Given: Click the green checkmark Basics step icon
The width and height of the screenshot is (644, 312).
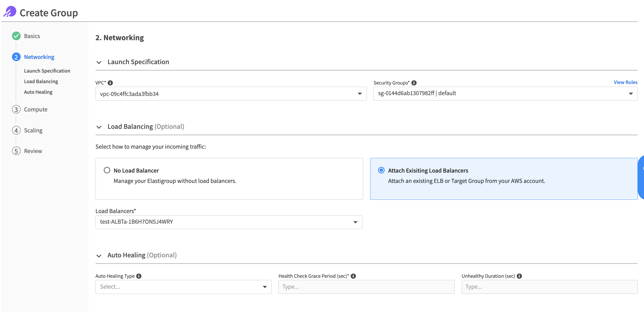Looking at the screenshot, I should point(16,36).
